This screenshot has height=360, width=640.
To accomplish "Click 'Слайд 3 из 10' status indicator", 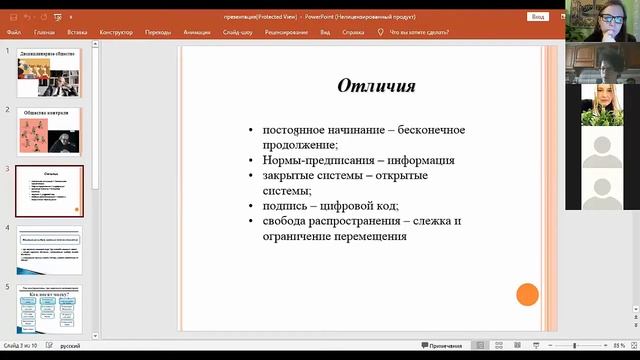I will tap(20, 346).
